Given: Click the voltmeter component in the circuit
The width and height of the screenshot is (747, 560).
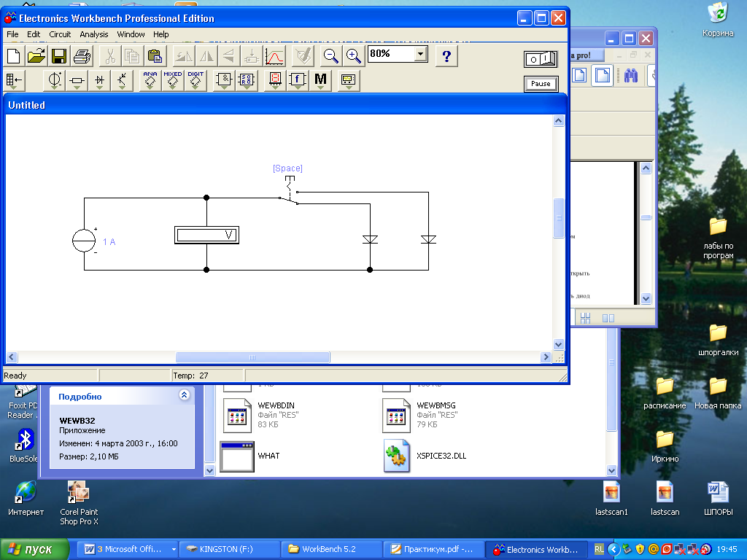Looking at the screenshot, I should tap(207, 235).
